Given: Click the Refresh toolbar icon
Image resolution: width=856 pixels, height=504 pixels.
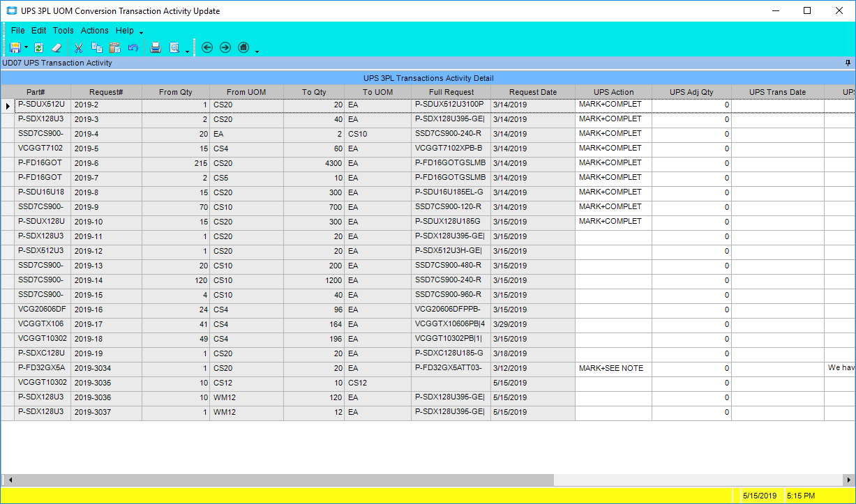Looking at the screenshot, I should coord(38,47).
